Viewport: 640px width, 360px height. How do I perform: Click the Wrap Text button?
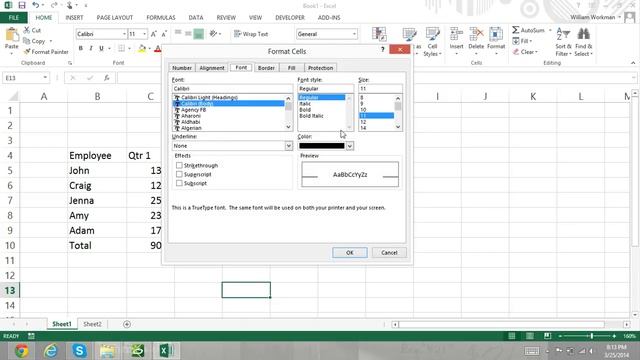tap(251, 34)
